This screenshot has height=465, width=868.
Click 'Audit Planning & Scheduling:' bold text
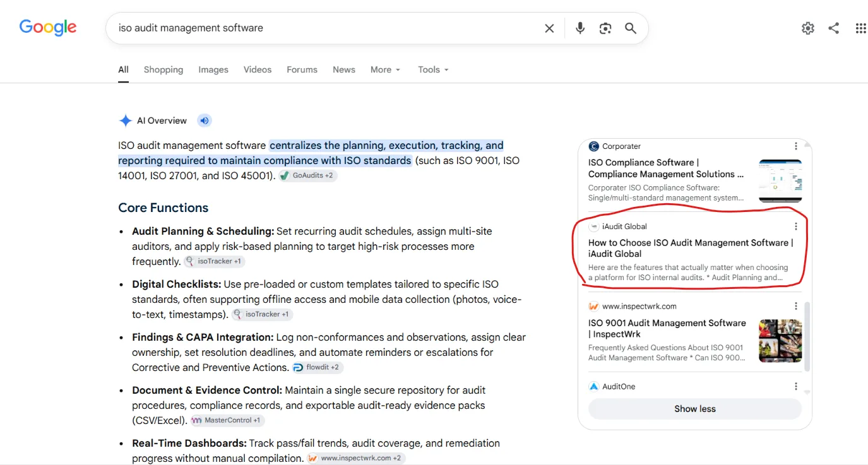203,231
